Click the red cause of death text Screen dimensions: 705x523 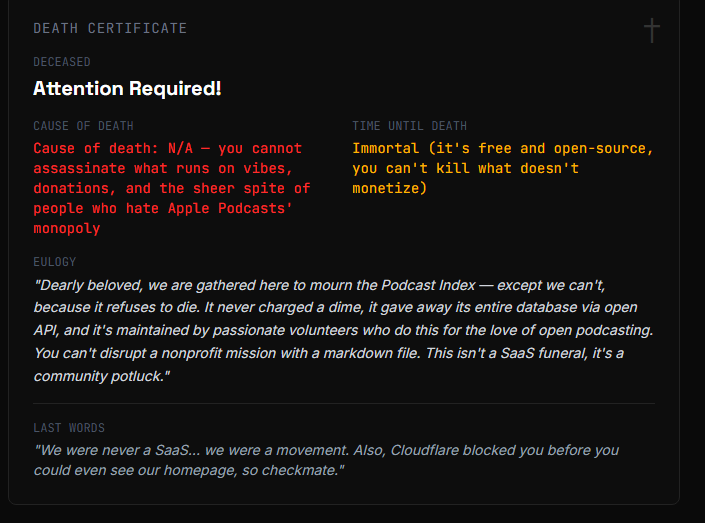coord(170,188)
